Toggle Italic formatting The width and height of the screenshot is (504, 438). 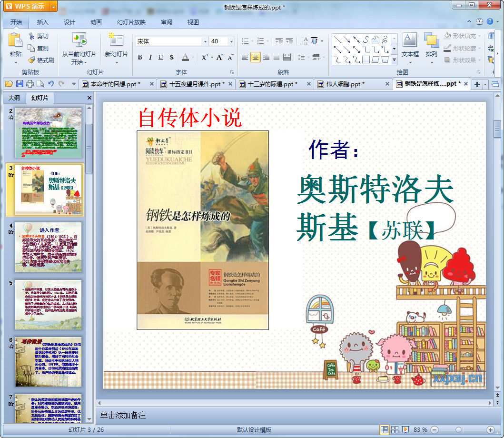[x=150, y=57]
